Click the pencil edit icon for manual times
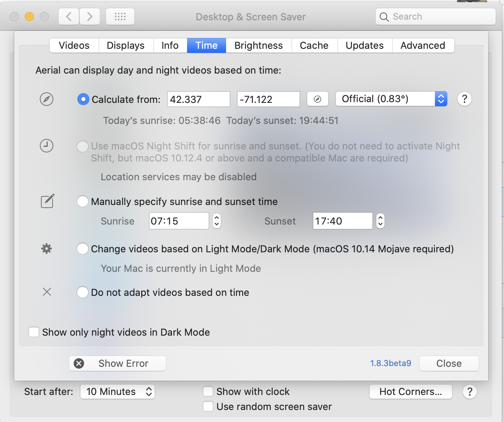The height and width of the screenshot is (422, 504). click(x=47, y=201)
